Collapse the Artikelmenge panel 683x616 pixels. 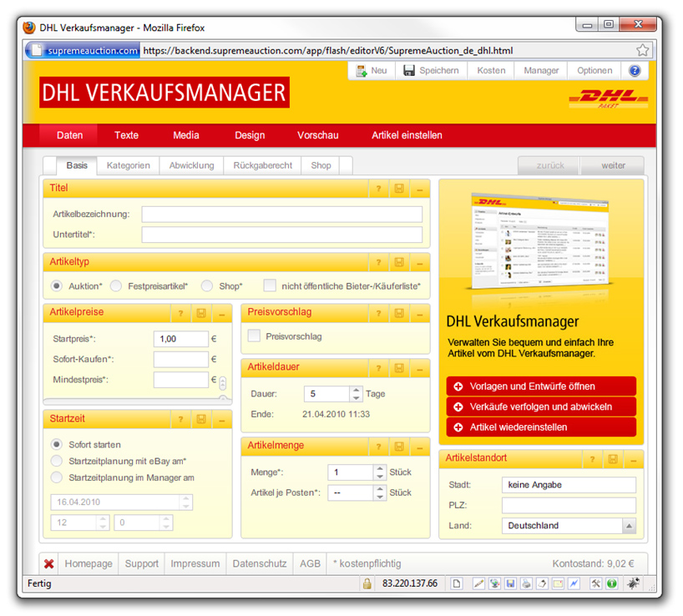coord(420,447)
